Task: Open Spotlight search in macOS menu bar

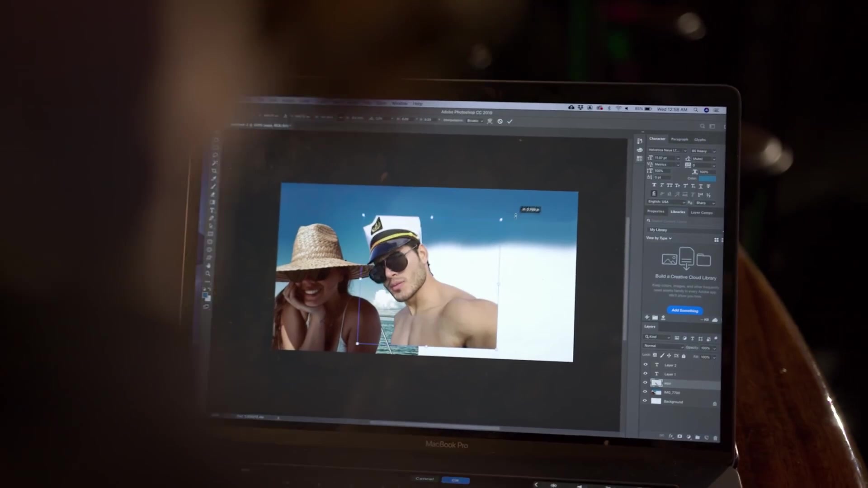Action: tap(696, 110)
